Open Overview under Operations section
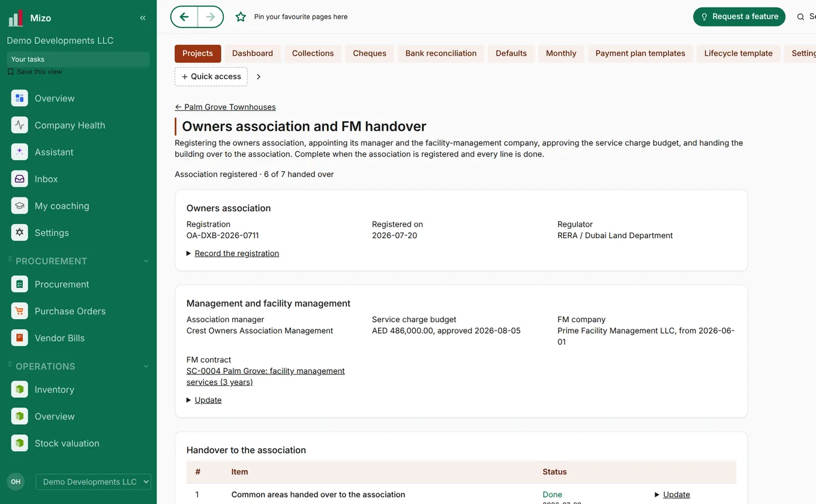This screenshot has height=504, width=816. 78,416
